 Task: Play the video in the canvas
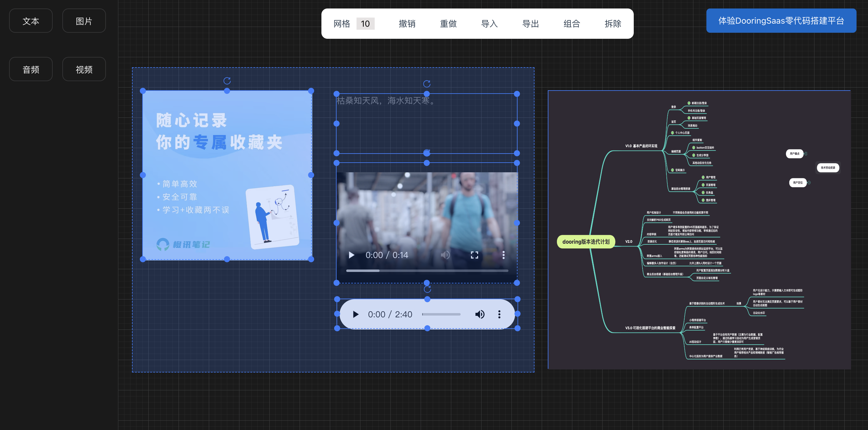coord(351,255)
